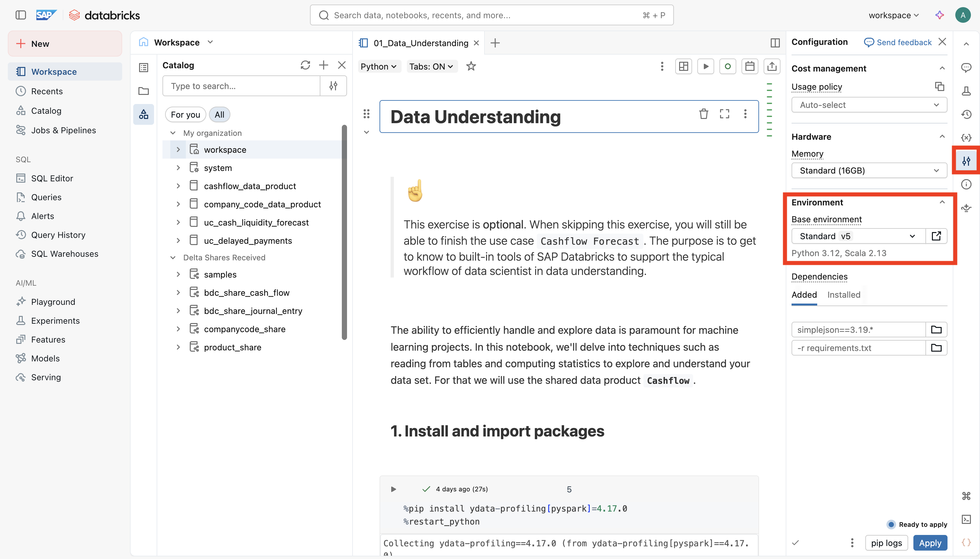
Task: Select the For you filter
Action: pos(186,114)
